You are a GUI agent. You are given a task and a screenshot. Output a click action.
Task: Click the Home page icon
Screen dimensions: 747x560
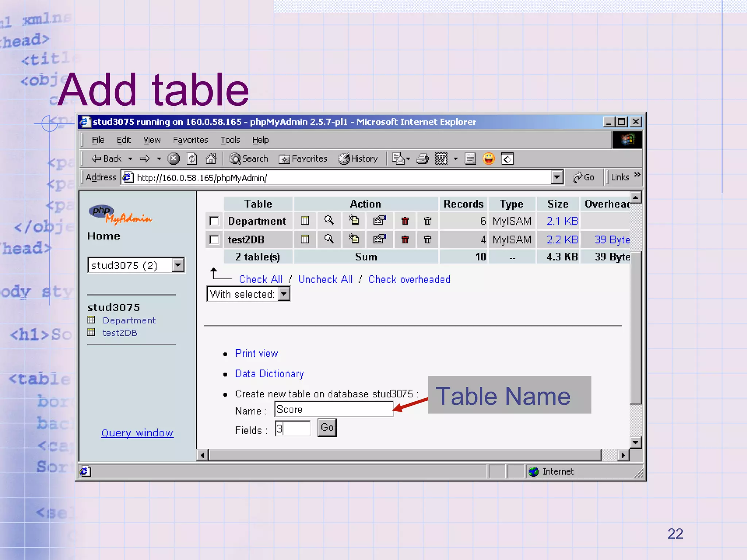point(211,159)
